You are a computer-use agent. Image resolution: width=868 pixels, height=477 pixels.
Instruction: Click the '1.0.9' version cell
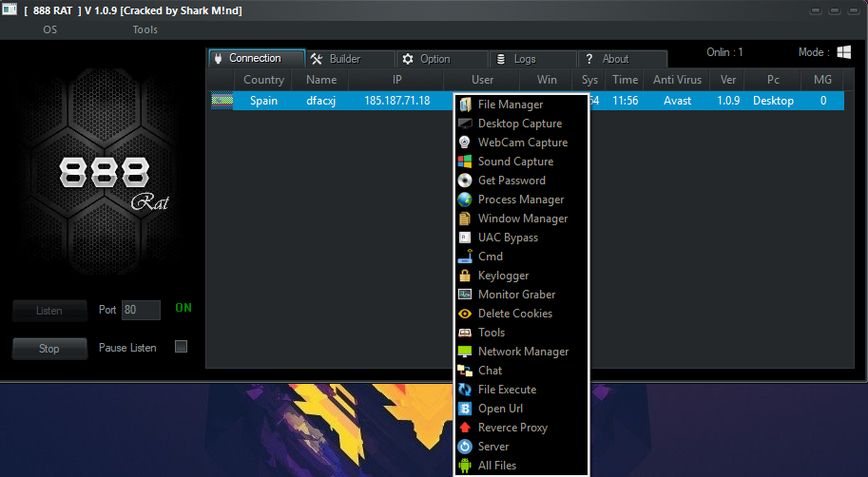[728, 101]
